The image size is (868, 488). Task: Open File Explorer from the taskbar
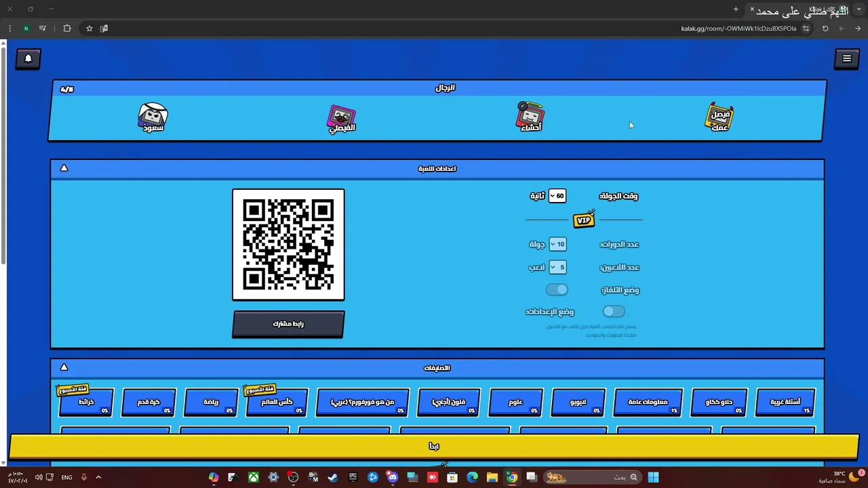pos(492,477)
